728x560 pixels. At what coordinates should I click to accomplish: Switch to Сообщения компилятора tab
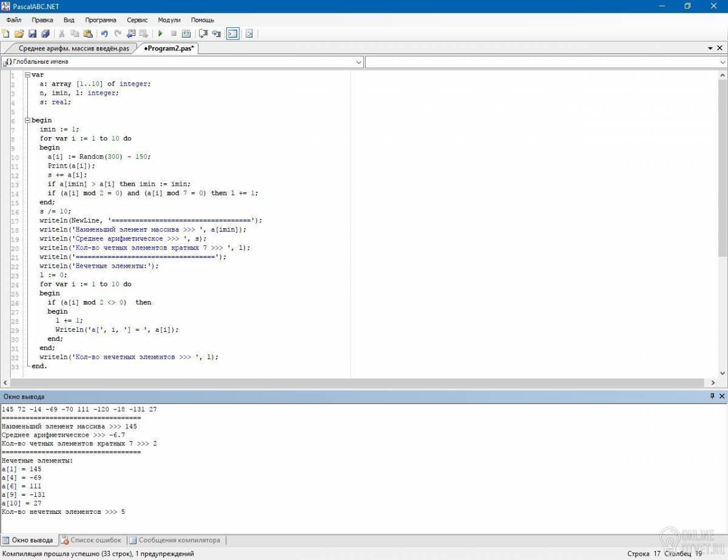pyautogui.click(x=174, y=540)
